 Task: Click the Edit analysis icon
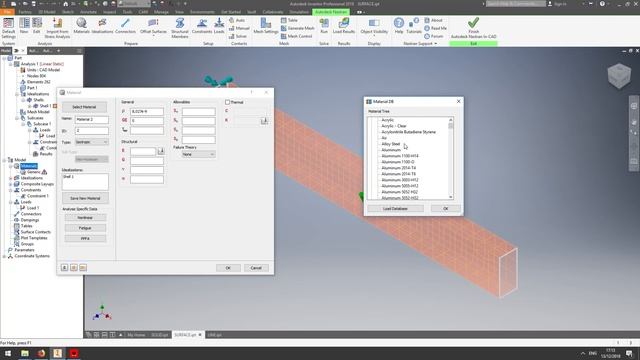pos(37,26)
